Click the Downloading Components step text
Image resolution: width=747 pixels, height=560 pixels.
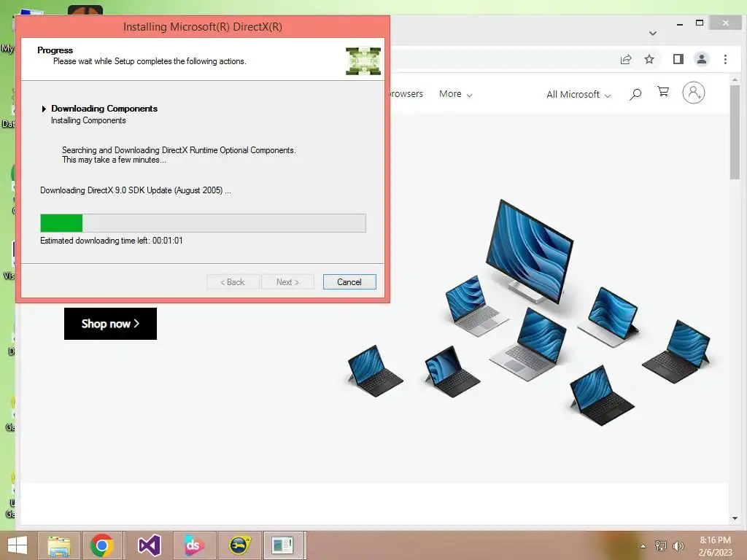(104, 109)
